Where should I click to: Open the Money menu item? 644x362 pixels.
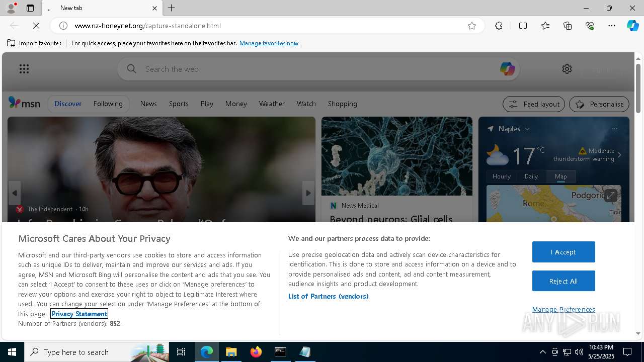point(236,104)
